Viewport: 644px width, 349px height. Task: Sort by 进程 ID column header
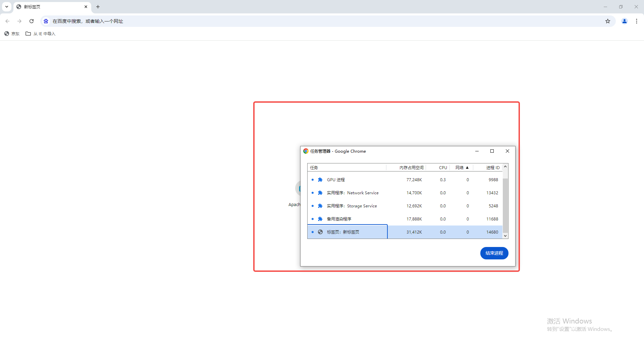[488, 167]
